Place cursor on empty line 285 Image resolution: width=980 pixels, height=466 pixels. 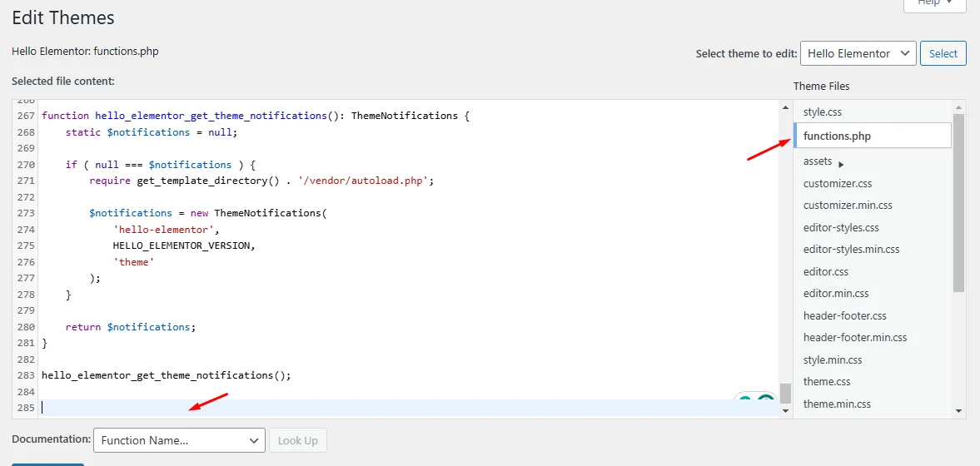(x=410, y=408)
